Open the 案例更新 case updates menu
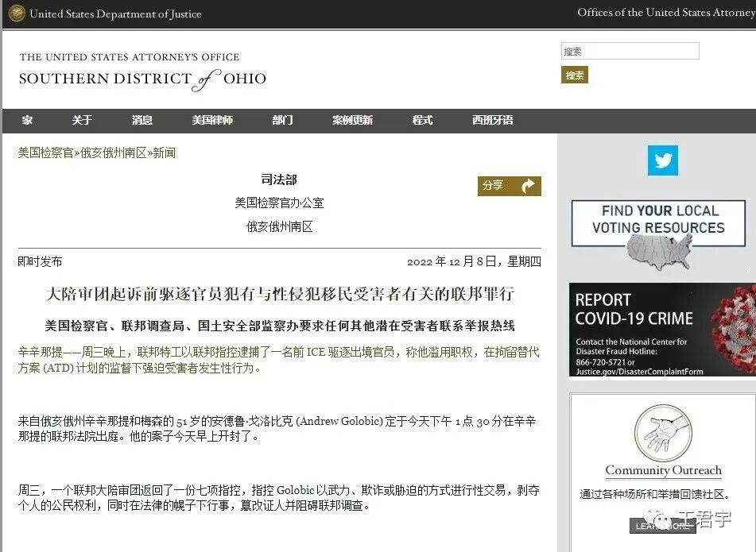The width and height of the screenshot is (756, 552). [x=352, y=120]
